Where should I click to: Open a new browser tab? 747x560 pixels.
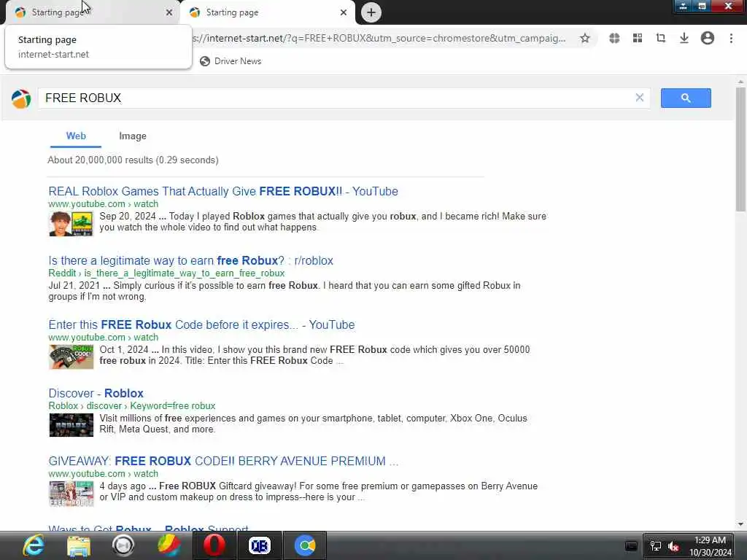click(x=371, y=12)
